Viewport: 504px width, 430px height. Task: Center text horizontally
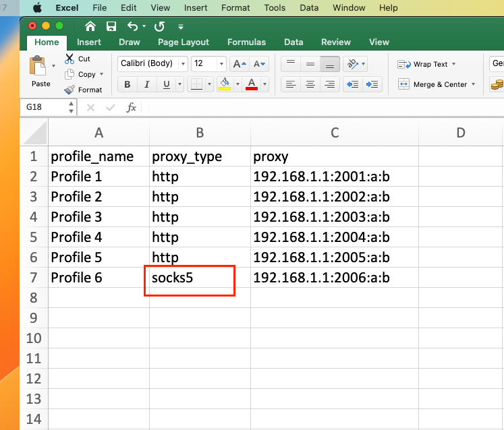pyautogui.click(x=310, y=84)
